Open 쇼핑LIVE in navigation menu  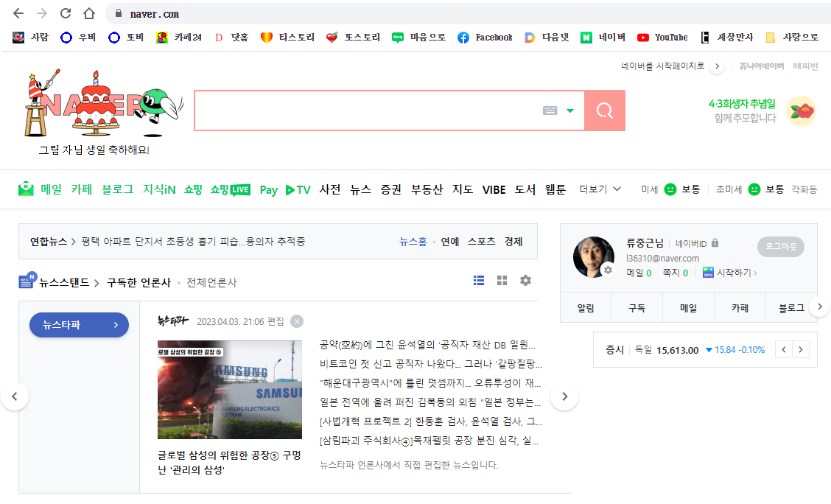click(230, 189)
